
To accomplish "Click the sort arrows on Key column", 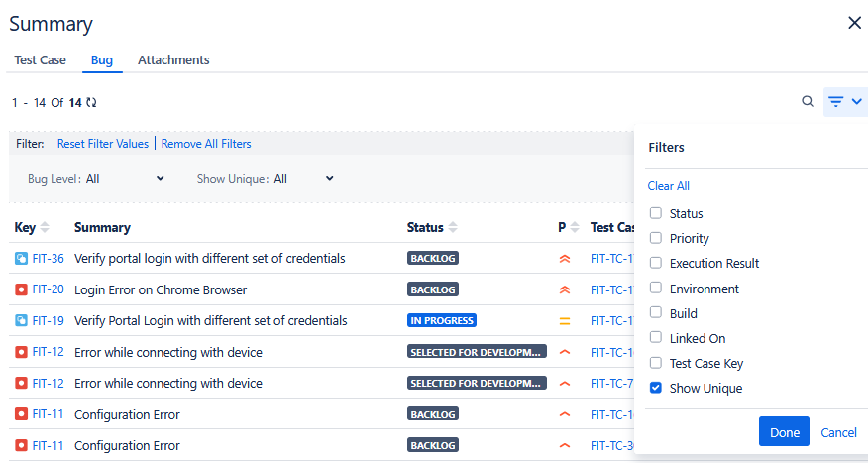I will 45,228.
